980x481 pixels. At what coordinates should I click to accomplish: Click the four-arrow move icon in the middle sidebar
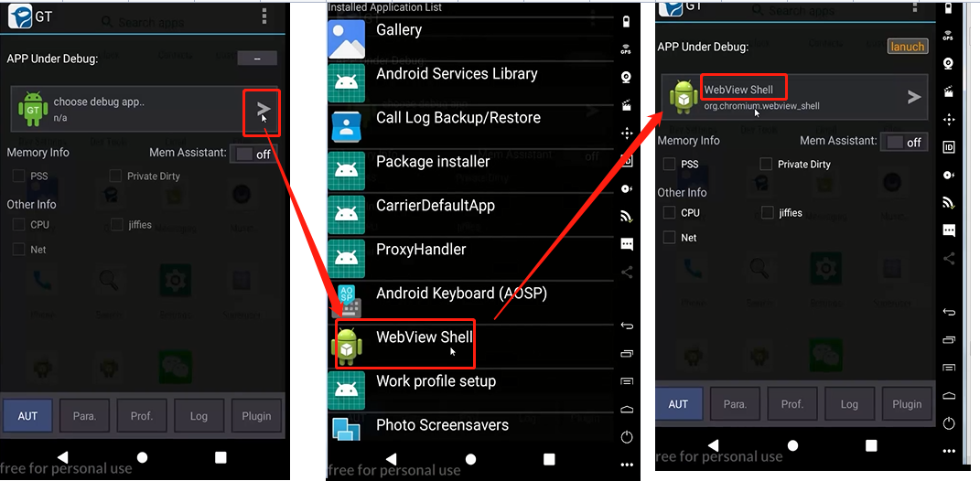coord(626,134)
